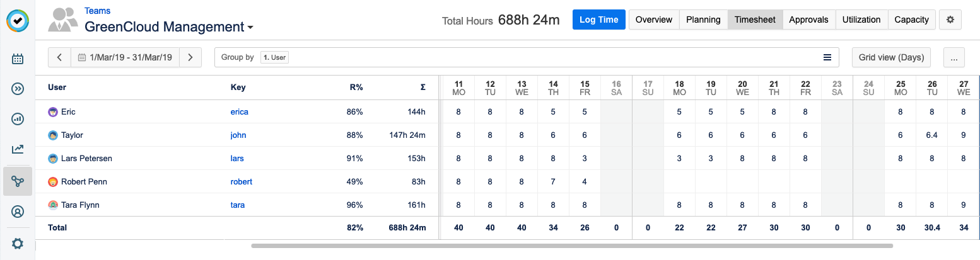Screen dimensions: 980x260
Task: Open the Grid view (Days) selector
Action: pyautogui.click(x=891, y=57)
